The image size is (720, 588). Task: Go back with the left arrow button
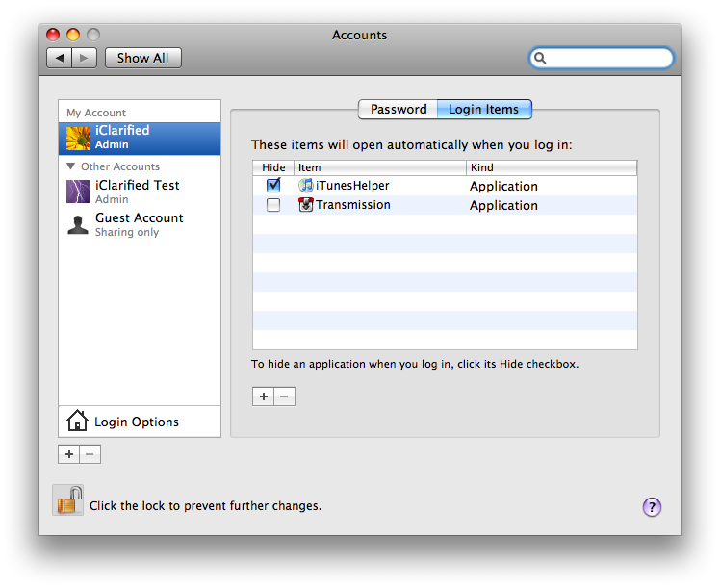coord(60,58)
